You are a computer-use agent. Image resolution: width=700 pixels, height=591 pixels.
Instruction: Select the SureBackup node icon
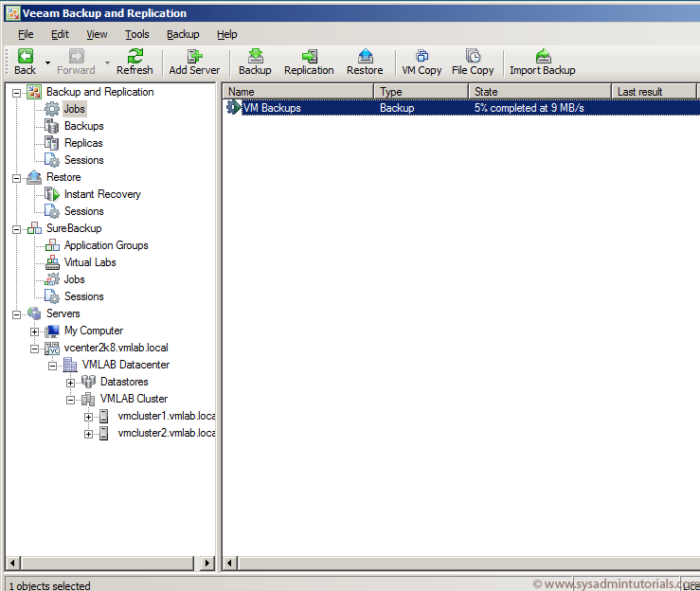(x=34, y=228)
